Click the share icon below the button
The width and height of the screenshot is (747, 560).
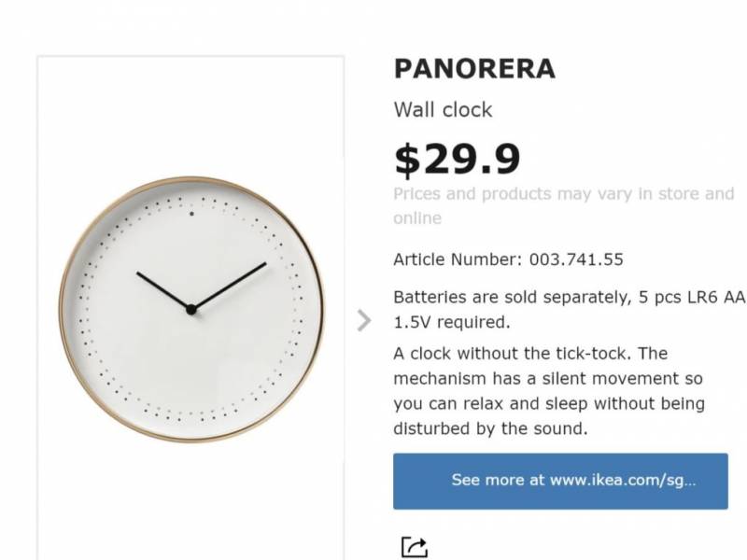[x=414, y=547]
